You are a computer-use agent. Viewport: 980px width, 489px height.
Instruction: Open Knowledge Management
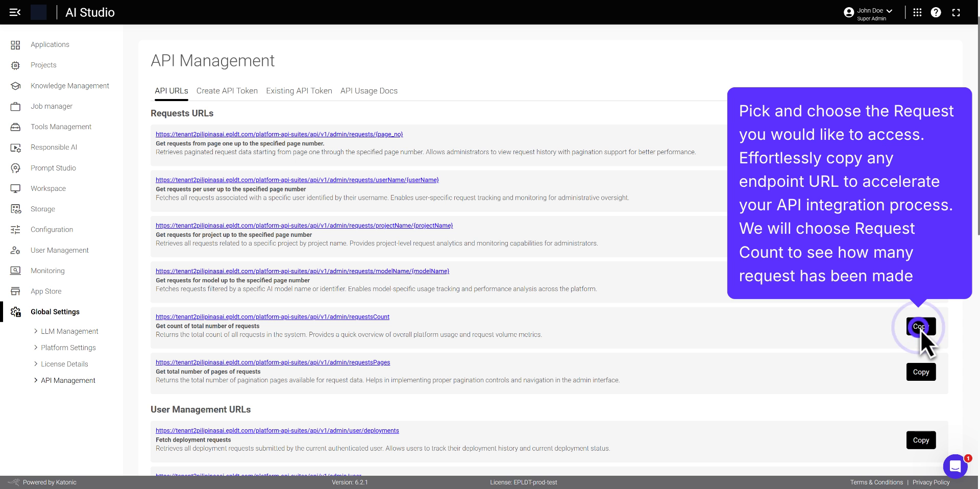tap(69, 86)
